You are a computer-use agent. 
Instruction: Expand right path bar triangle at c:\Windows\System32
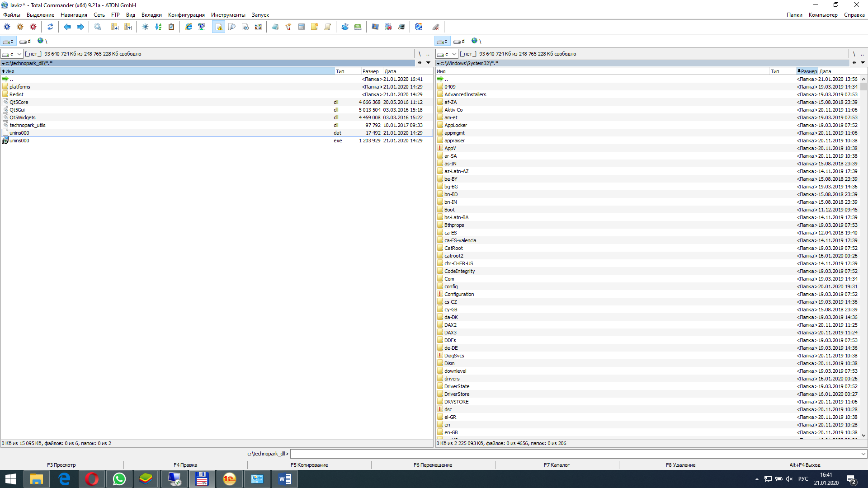point(438,63)
